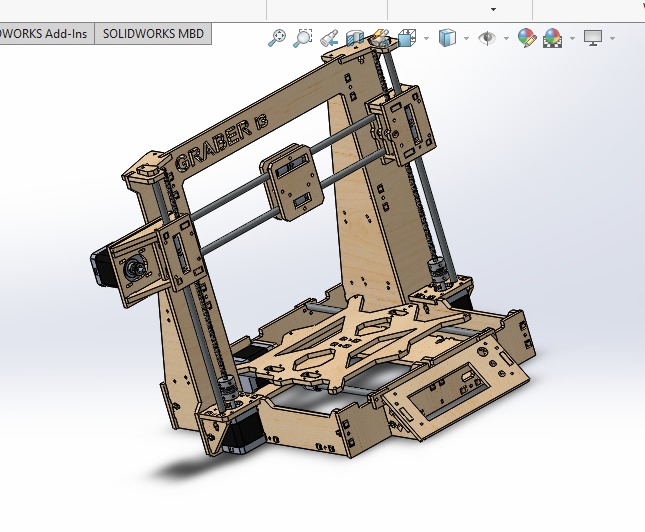Click the View Settings monitor icon
This screenshot has width=645, height=532.
[593, 38]
